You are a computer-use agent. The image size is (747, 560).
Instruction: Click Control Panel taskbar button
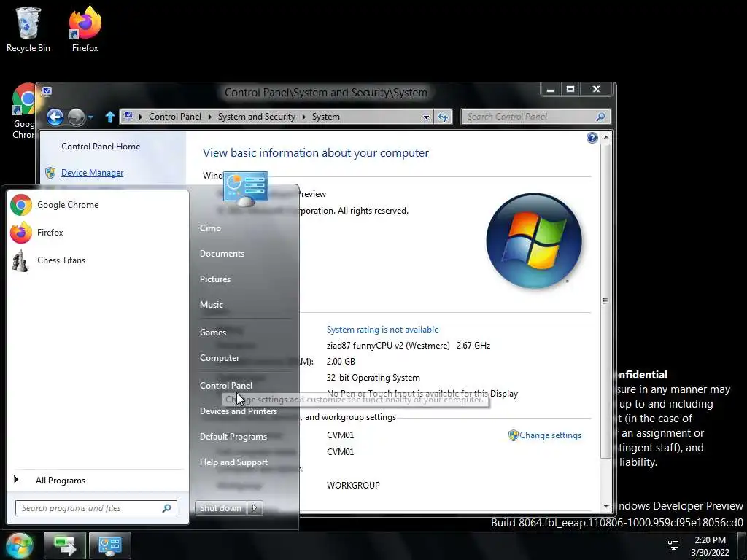point(110,545)
